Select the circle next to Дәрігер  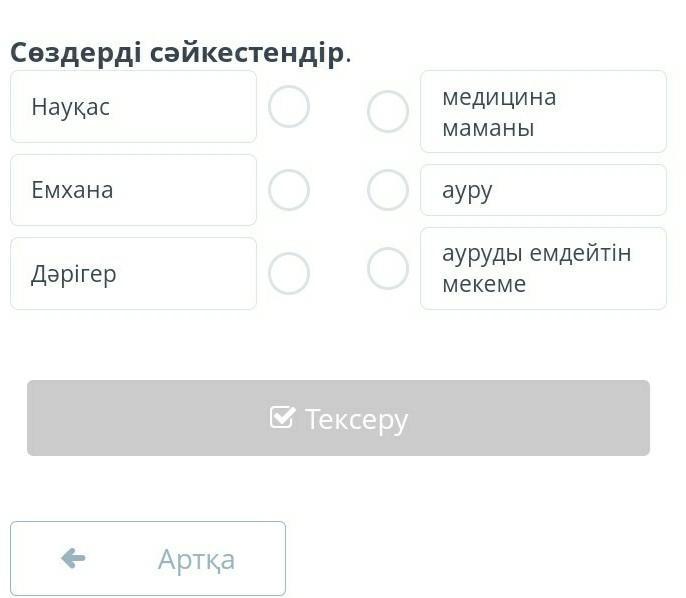coord(289,273)
